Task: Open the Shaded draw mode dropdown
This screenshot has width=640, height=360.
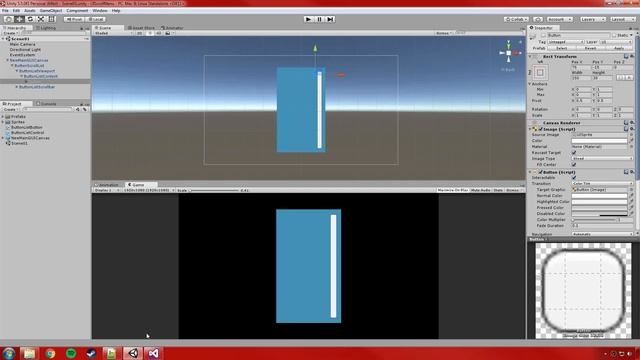Action: (113, 33)
